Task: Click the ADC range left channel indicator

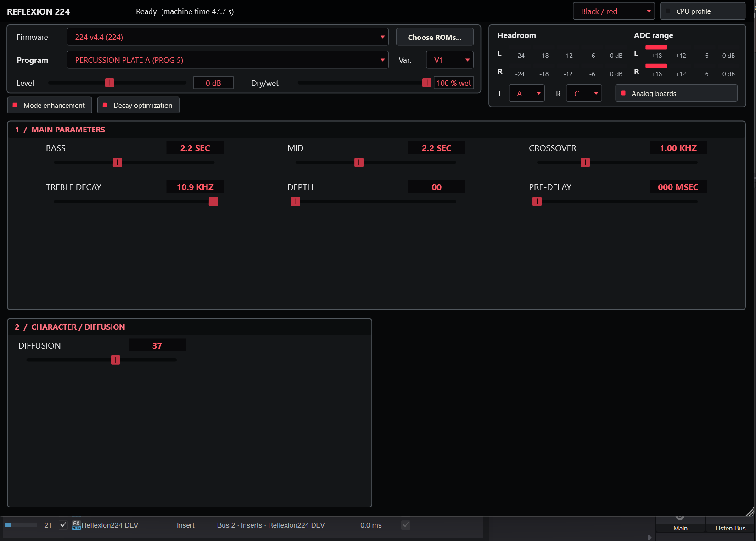Action: [656, 47]
